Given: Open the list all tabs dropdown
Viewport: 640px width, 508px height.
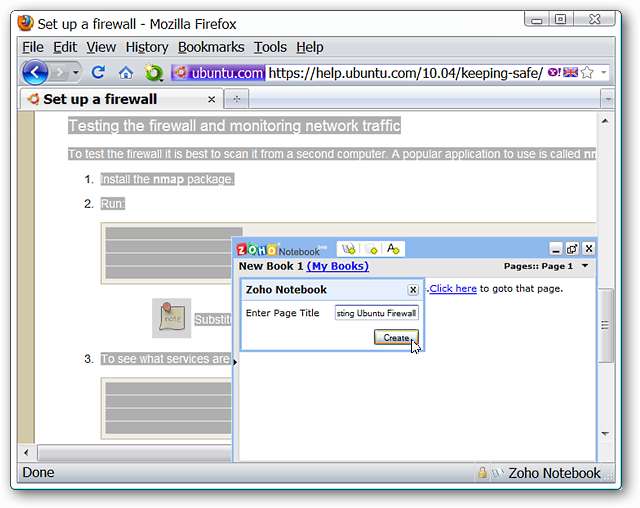Looking at the screenshot, I should [x=608, y=99].
